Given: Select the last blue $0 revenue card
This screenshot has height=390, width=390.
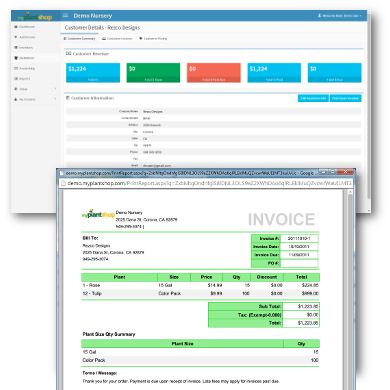Looking at the screenshot, I should pyautogui.click(x=334, y=73).
